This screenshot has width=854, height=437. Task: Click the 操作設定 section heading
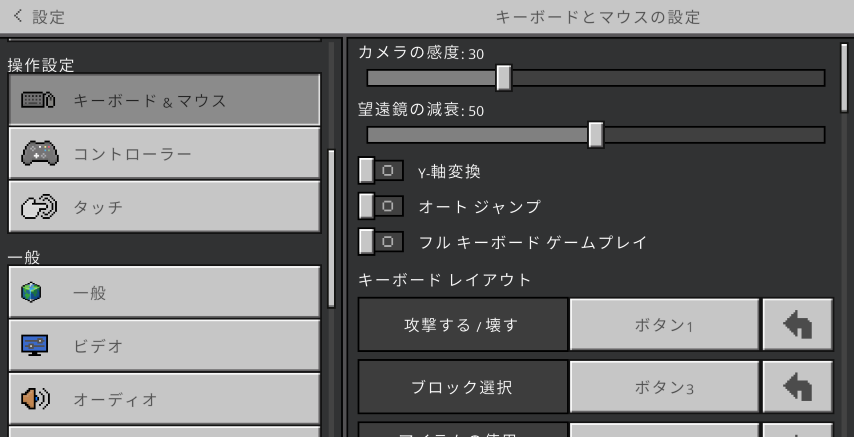point(41,65)
